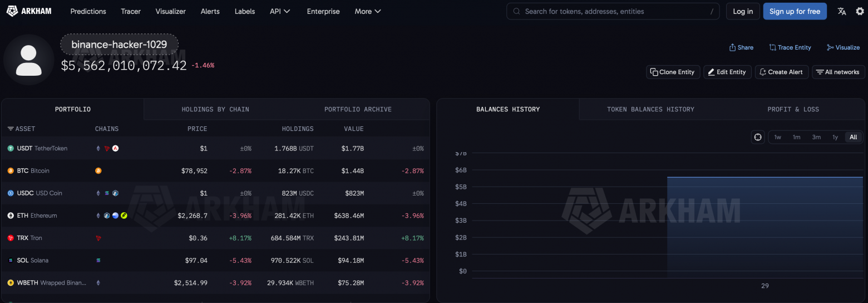Viewport: 868px width, 303px height.
Task: Switch to Holdings By Chain tab
Action: click(215, 109)
